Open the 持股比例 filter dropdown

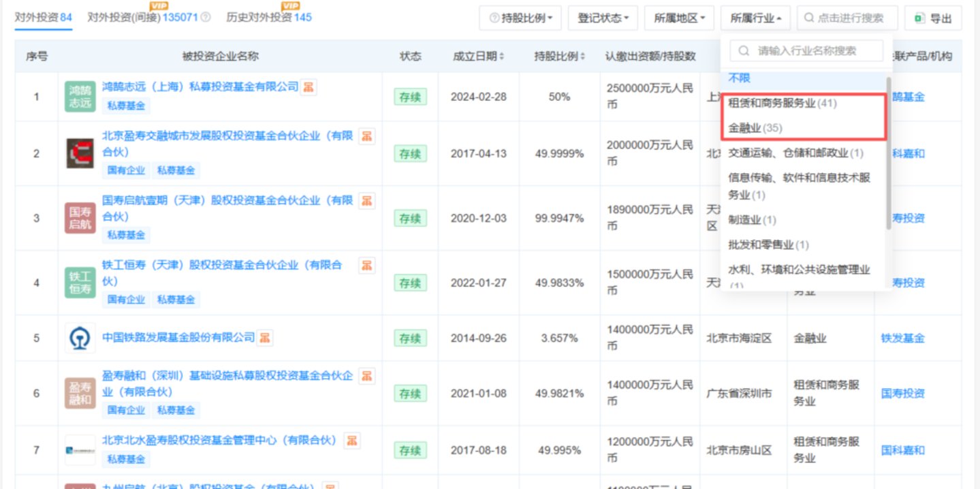click(520, 18)
